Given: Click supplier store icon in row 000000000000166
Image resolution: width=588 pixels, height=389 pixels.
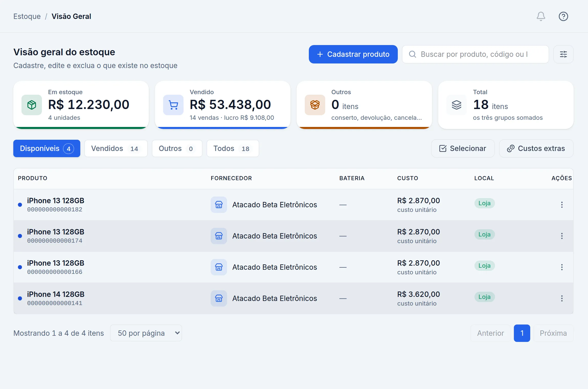Looking at the screenshot, I should point(219,267).
